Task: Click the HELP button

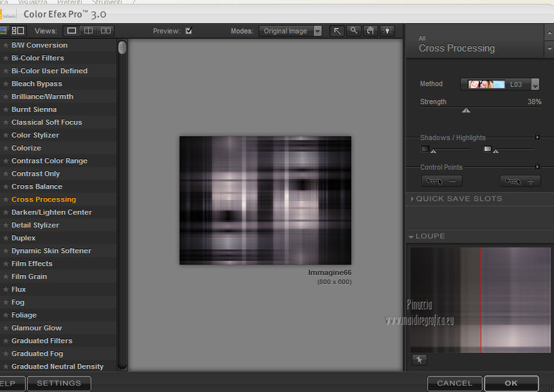Action: pyautogui.click(x=12, y=384)
